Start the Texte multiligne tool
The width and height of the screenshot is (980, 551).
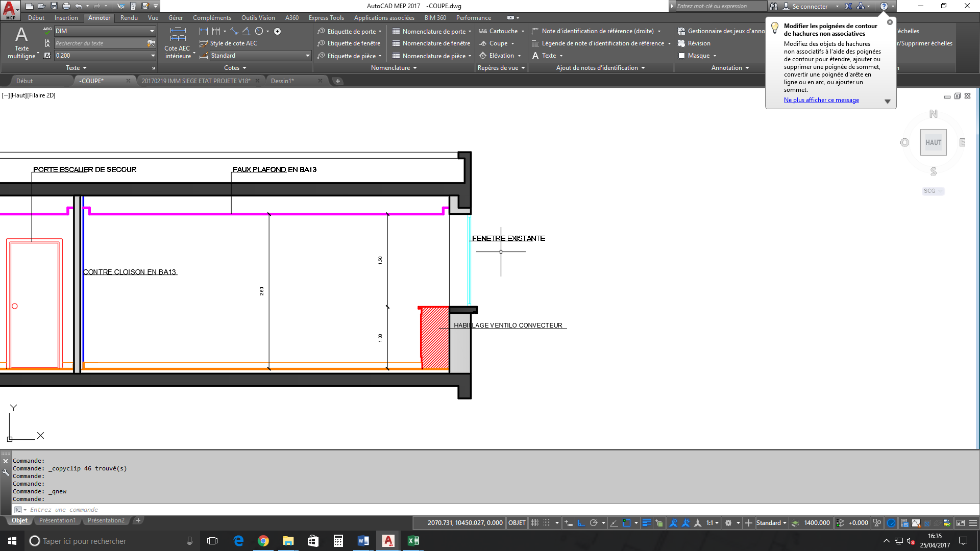(21, 42)
